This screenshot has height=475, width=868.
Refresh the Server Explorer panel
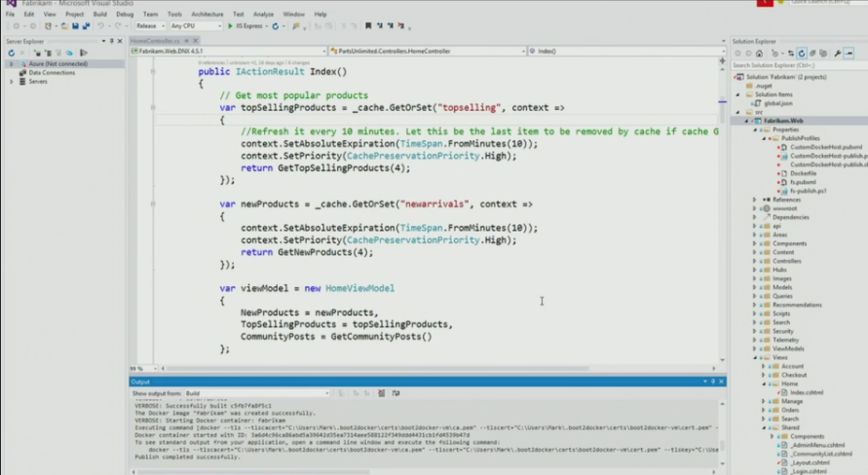point(11,53)
